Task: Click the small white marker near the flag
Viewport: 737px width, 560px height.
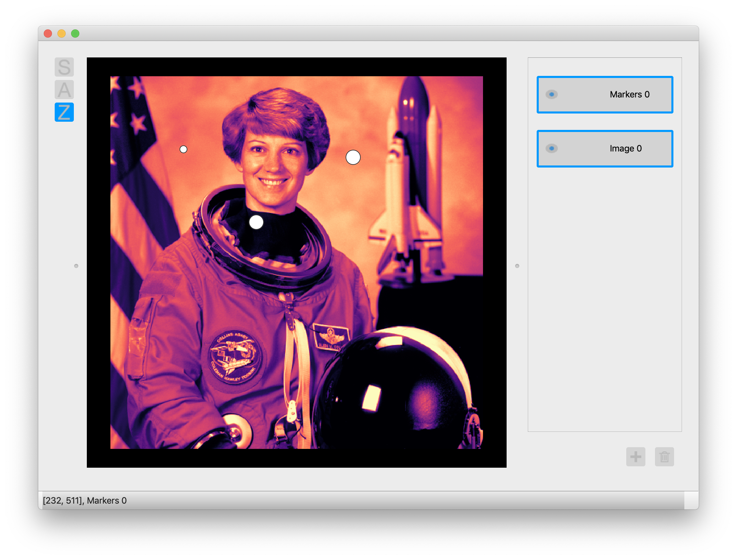Action: coord(184,149)
